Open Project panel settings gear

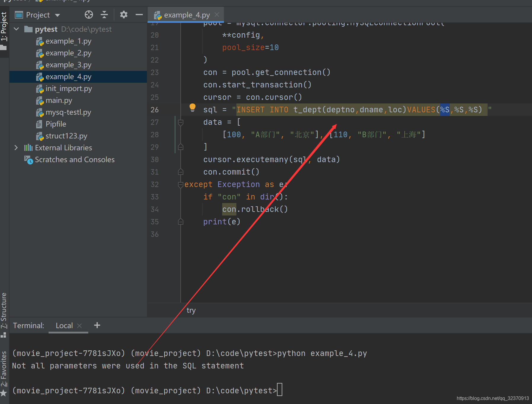coord(124,15)
